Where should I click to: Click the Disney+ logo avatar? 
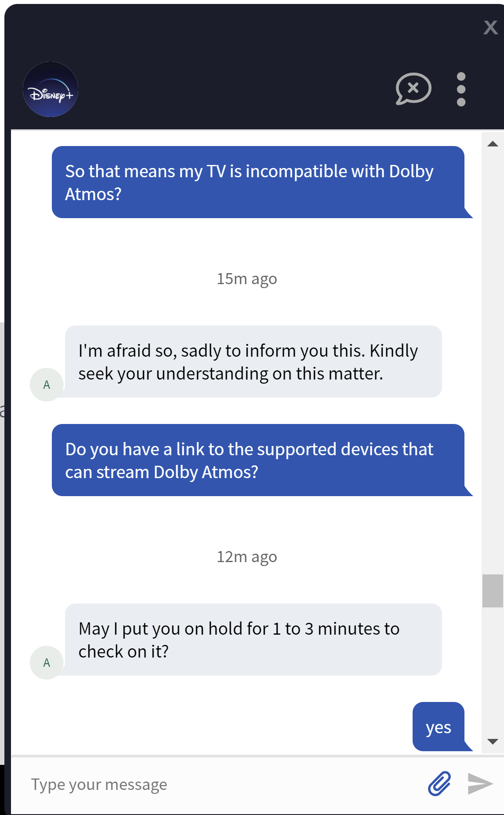click(51, 89)
